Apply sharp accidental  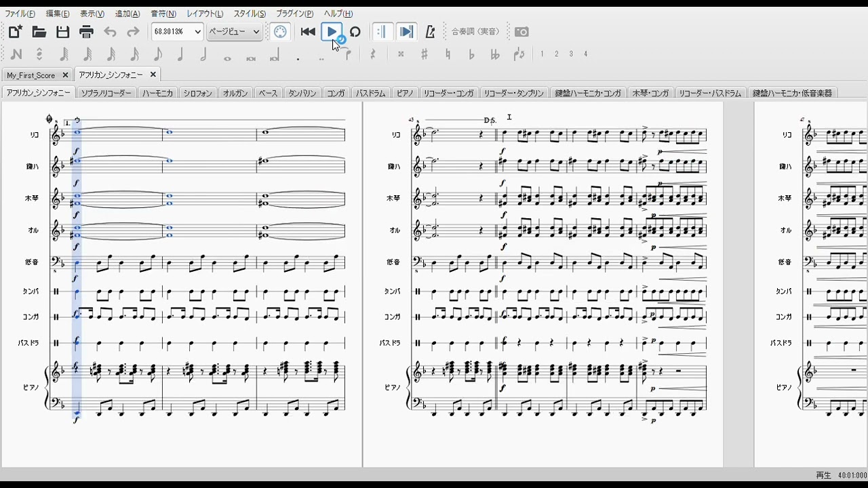point(425,54)
